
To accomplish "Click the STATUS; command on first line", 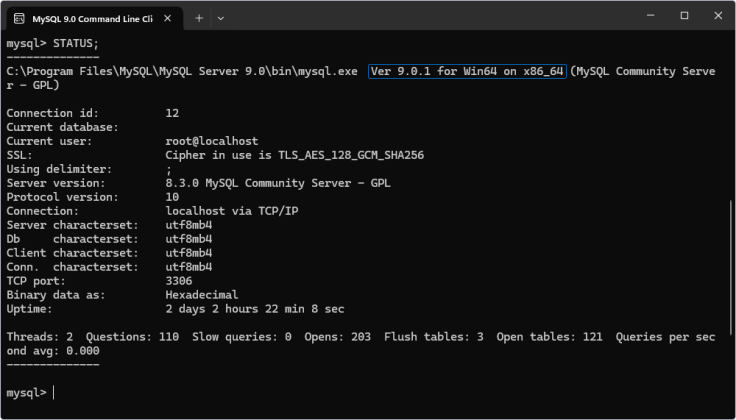I will [76, 44].
